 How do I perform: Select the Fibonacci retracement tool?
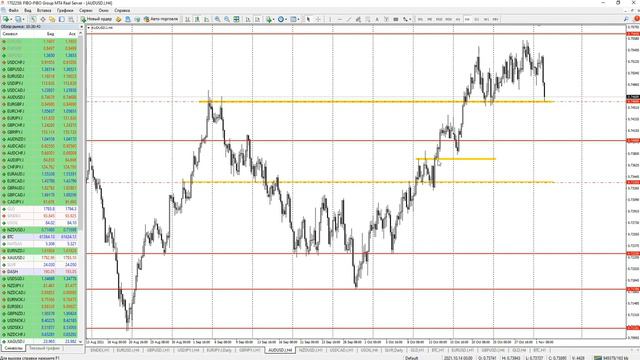367,19
